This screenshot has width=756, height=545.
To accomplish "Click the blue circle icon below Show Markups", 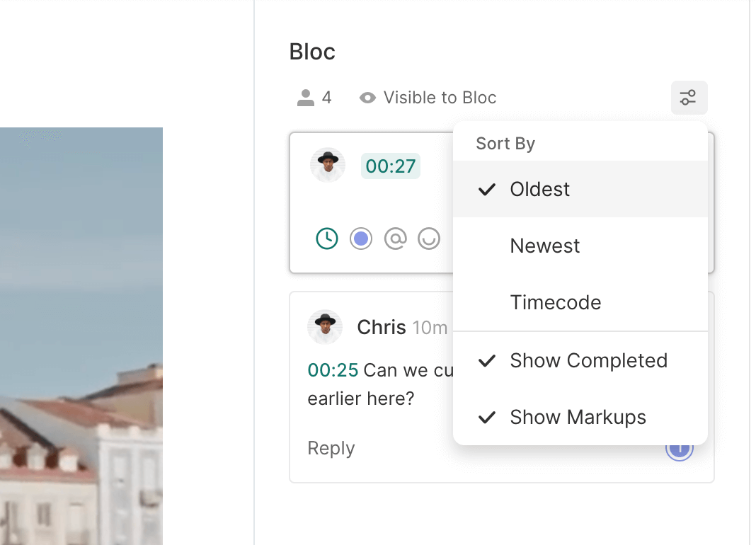I will coord(680,449).
